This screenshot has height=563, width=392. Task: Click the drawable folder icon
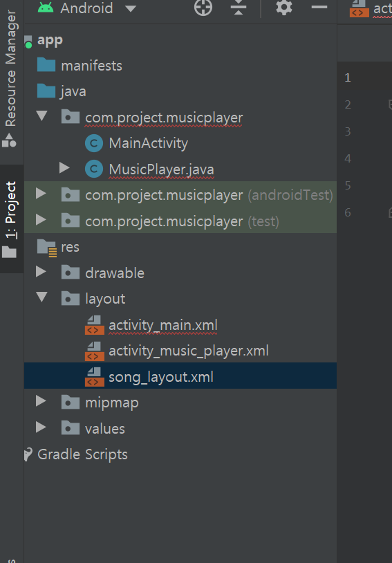(x=71, y=273)
